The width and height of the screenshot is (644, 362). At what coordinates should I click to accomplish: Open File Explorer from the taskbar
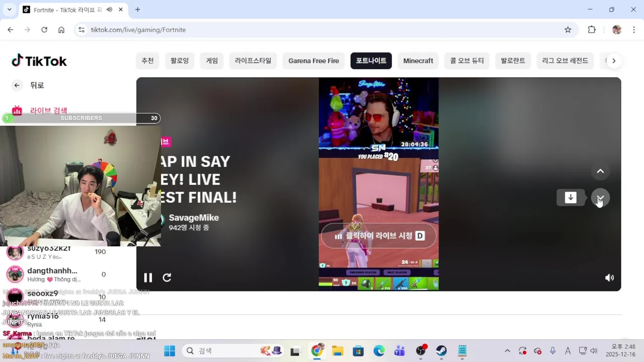(337, 351)
